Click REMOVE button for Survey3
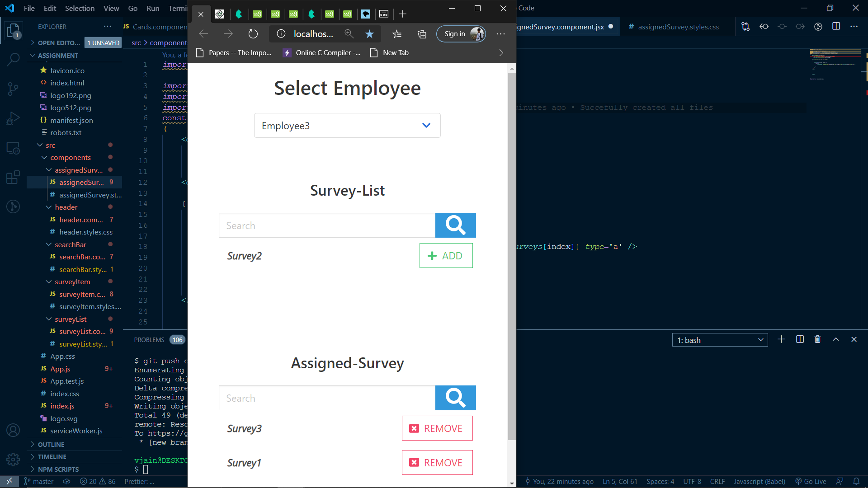The width and height of the screenshot is (868, 488). pyautogui.click(x=437, y=428)
